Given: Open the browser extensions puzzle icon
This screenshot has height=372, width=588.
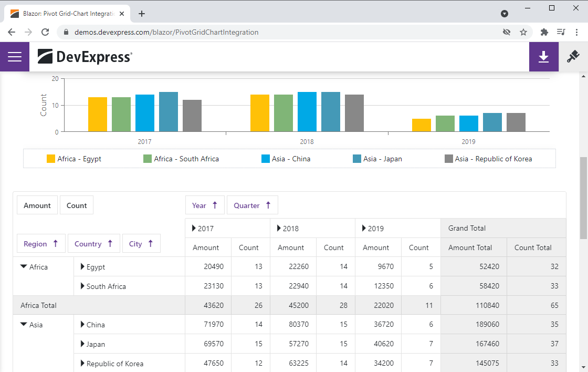Looking at the screenshot, I should tap(544, 32).
